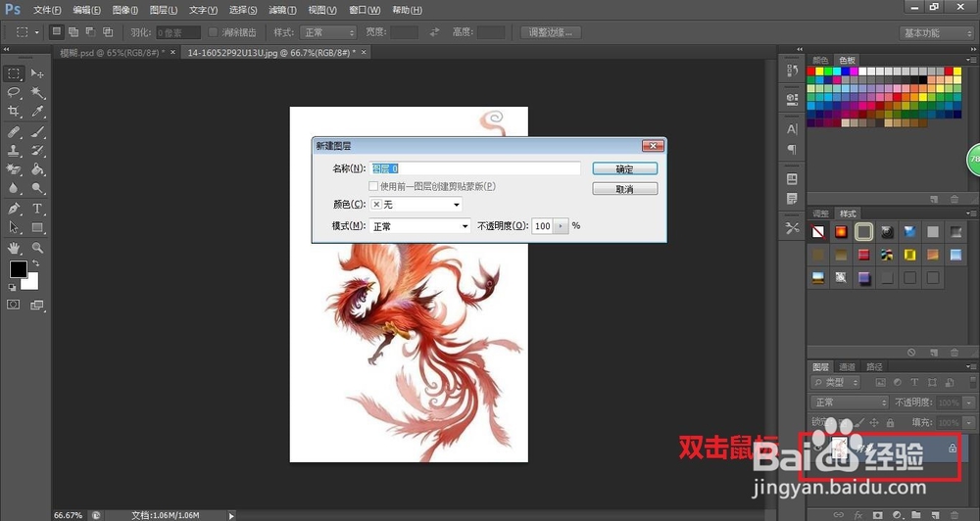The height and width of the screenshot is (521, 980).
Task: Open opacity slider arrow in dialog
Action: pyautogui.click(x=562, y=226)
